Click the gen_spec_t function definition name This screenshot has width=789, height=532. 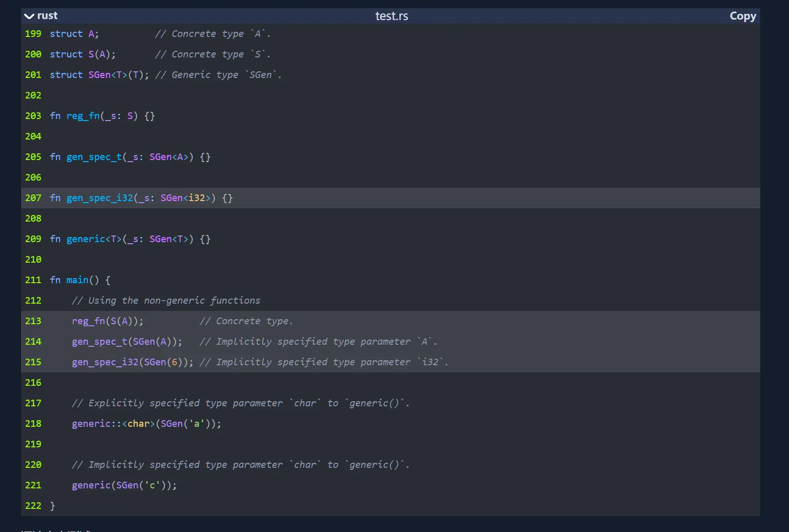[94, 157]
